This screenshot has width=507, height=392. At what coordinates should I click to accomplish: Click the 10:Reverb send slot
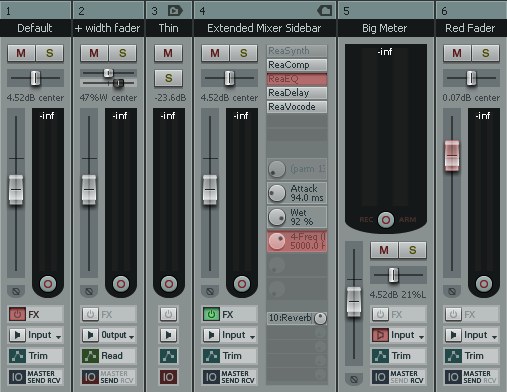click(297, 318)
